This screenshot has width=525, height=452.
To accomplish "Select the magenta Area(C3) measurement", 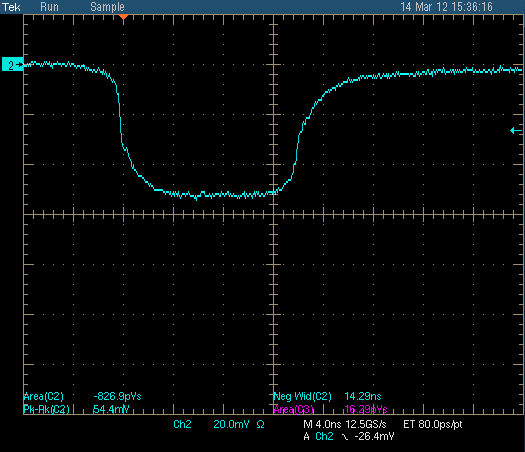I will coord(330,409).
